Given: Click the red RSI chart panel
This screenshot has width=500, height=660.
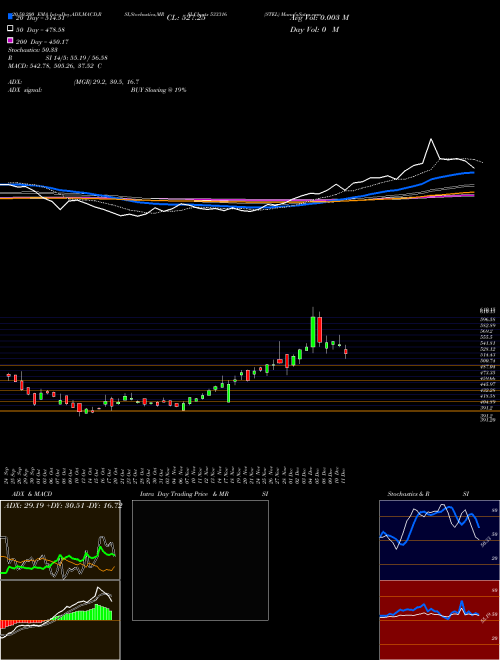Looking at the screenshot, I should click(439, 620).
